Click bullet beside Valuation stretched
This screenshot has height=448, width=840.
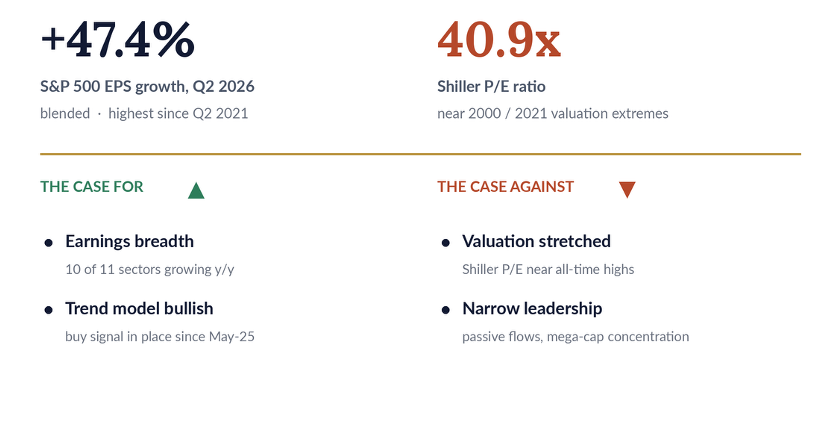pos(446,243)
